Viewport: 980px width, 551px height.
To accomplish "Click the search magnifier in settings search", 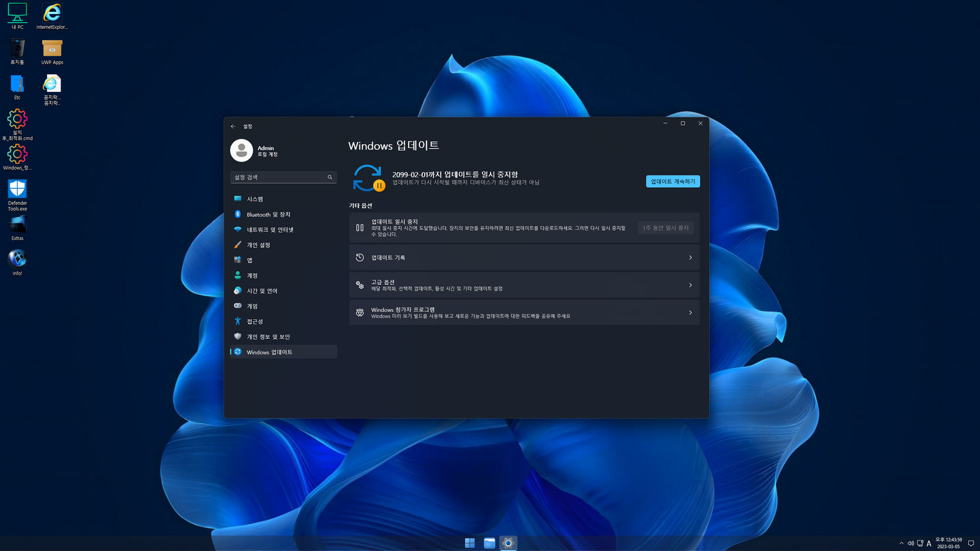I will (x=330, y=177).
